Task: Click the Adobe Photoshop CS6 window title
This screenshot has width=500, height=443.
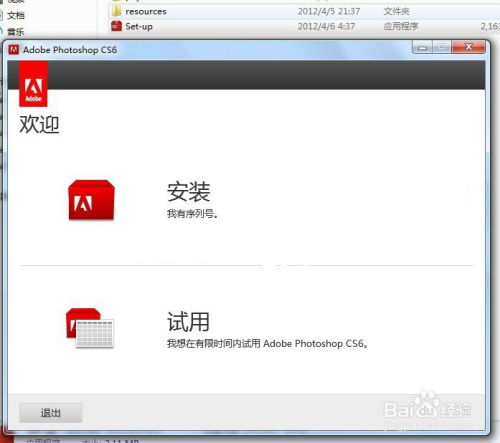Action: 70,50
